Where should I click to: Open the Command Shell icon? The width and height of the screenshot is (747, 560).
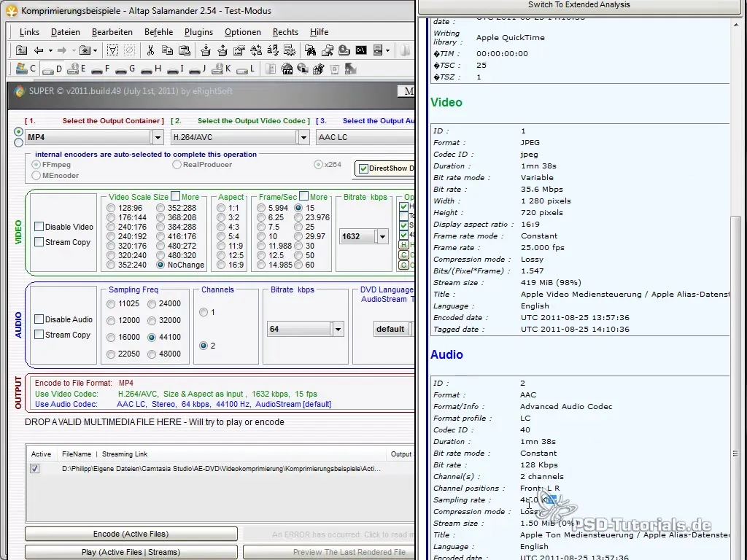tap(361, 50)
